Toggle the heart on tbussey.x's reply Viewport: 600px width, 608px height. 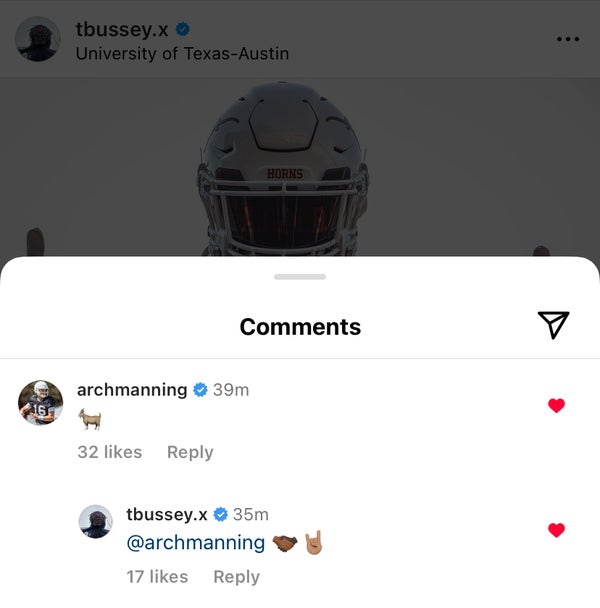coord(557,530)
